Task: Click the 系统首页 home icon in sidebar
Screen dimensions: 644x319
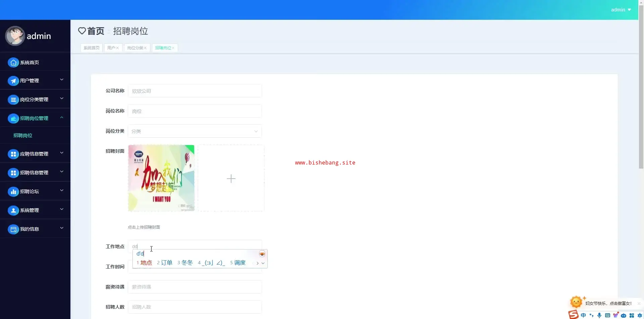Action: tap(13, 62)
